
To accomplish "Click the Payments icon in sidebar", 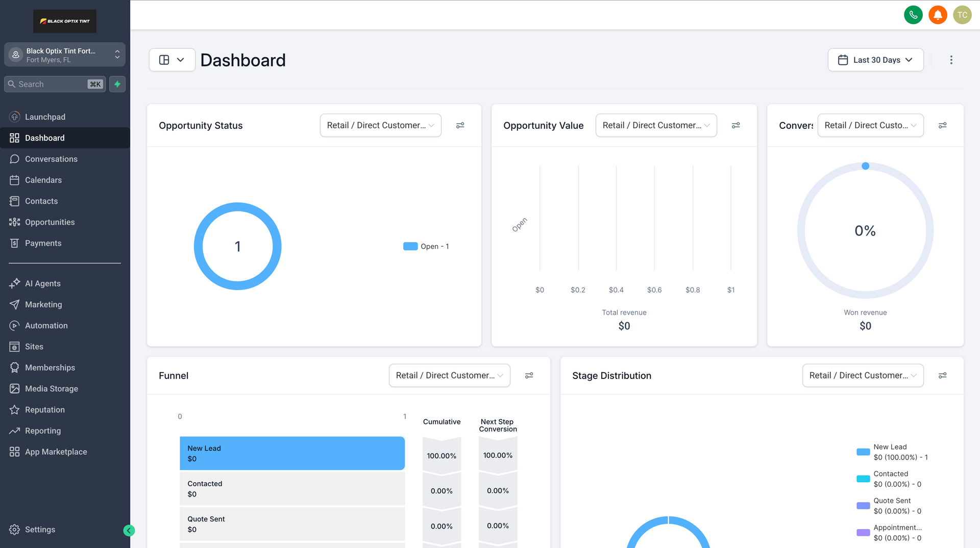I will point(14,243).
